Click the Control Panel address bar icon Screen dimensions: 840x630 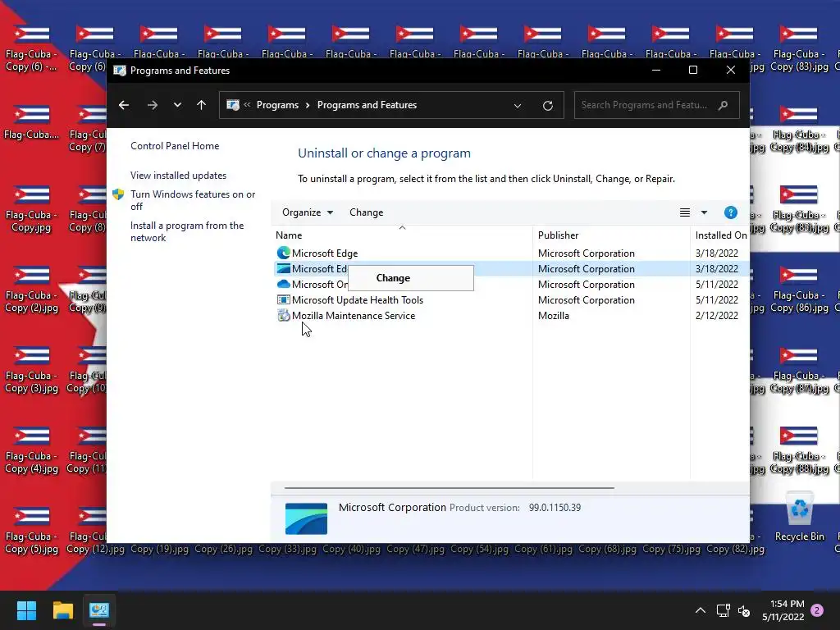coord(232,105)
